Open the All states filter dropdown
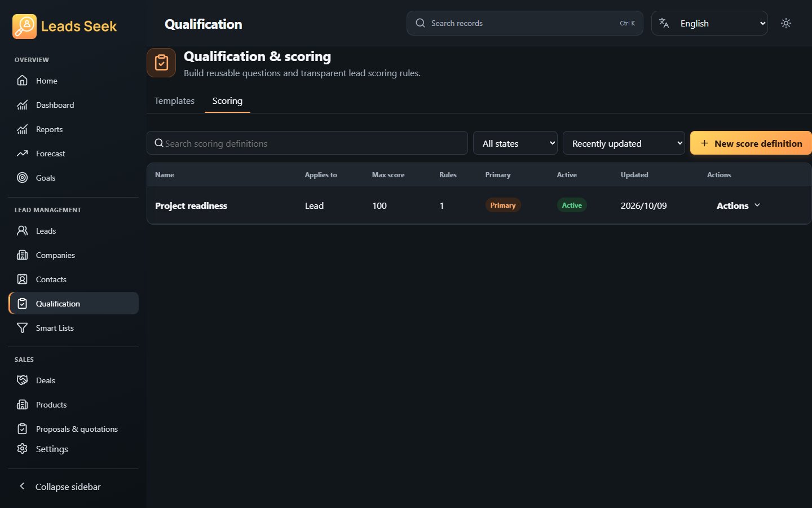This screenshot has height=508, width=812. pos(515,143)
